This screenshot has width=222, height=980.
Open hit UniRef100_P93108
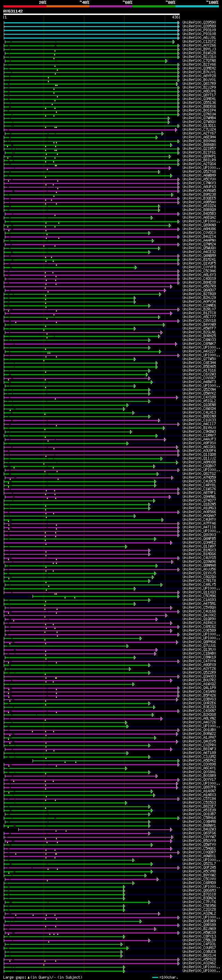[199, 34]
